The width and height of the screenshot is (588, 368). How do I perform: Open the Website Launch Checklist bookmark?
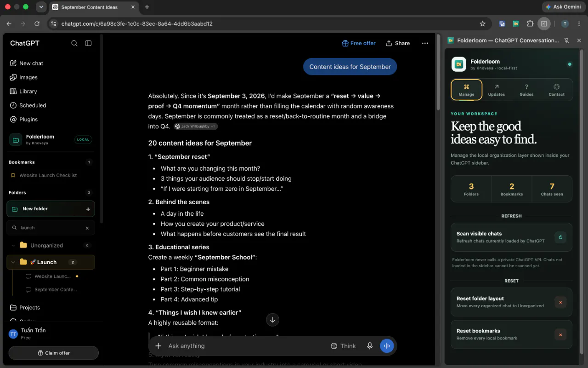[x=48, y=175]
